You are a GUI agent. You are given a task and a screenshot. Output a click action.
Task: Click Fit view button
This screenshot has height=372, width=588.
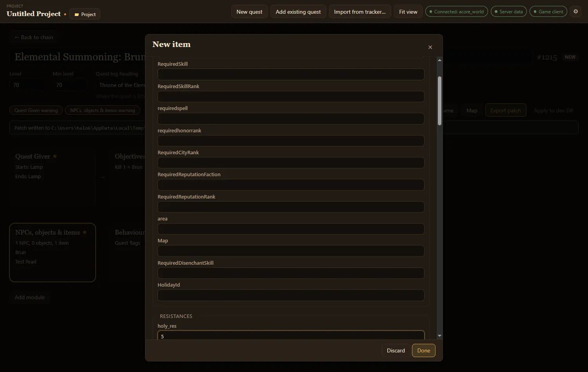(408, 12)
